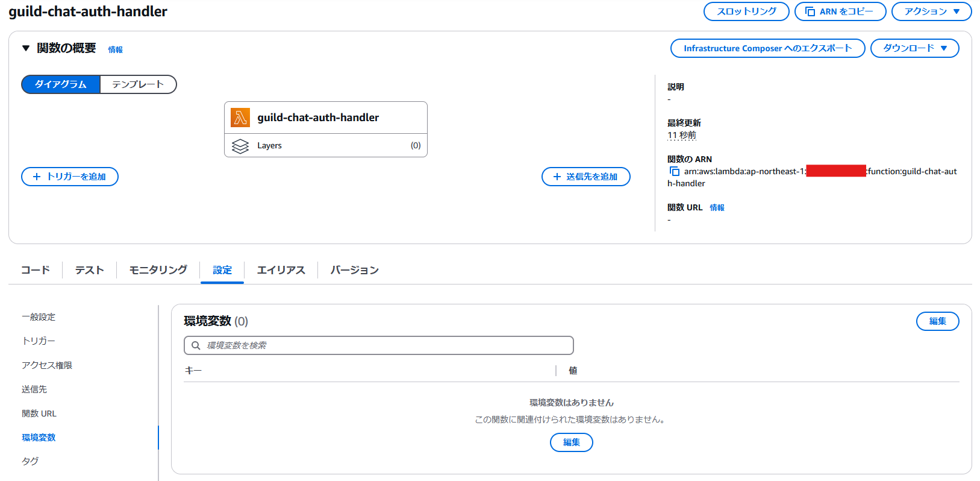Select the 設定 tab

[222, 270]
